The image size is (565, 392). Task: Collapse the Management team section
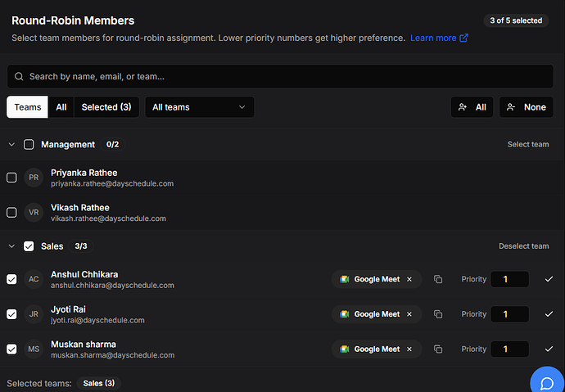pos(11,144)
